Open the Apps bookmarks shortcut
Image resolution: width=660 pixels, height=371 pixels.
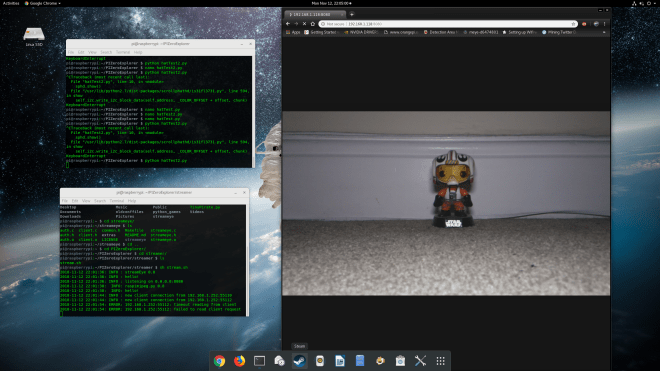tap(293, 32)
